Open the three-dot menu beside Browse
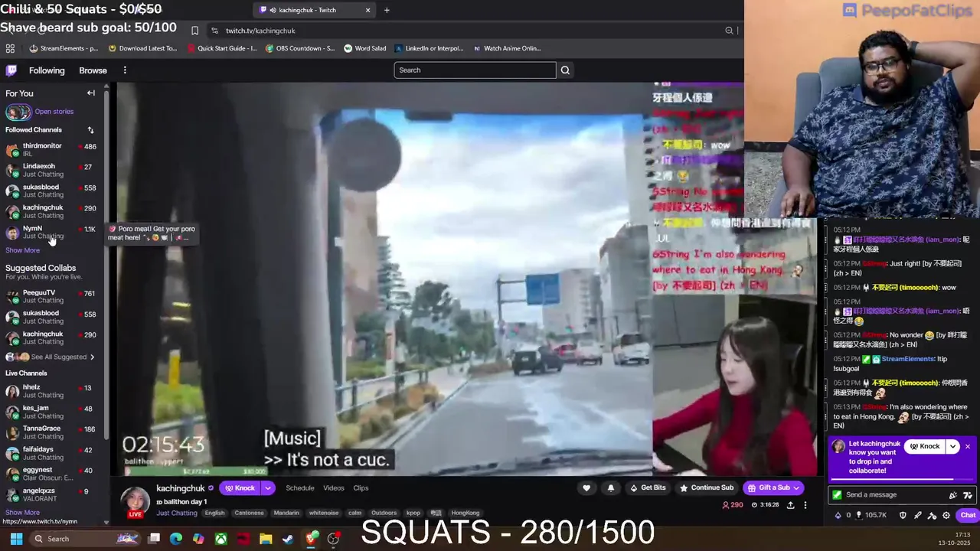 (x=125, y=70)
